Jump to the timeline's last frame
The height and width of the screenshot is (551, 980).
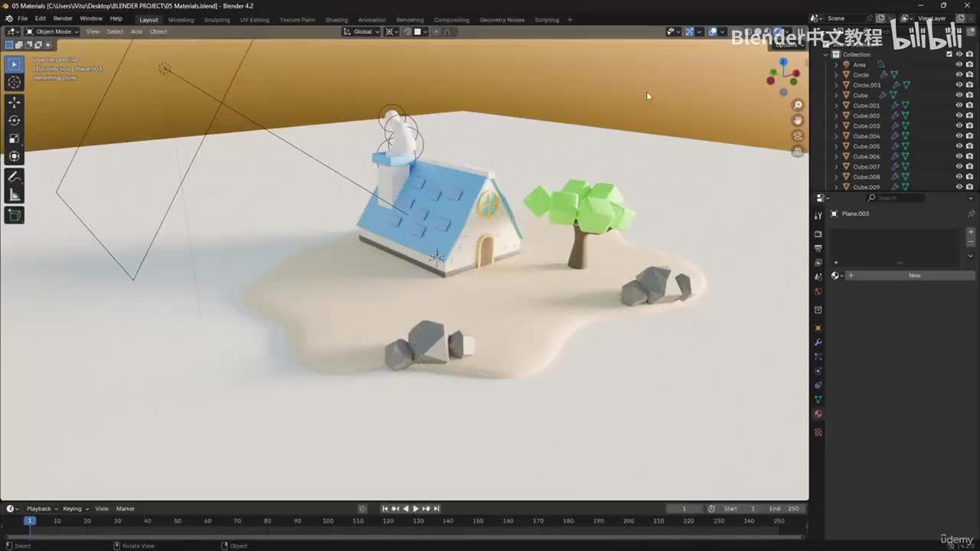tap(437, 509)
